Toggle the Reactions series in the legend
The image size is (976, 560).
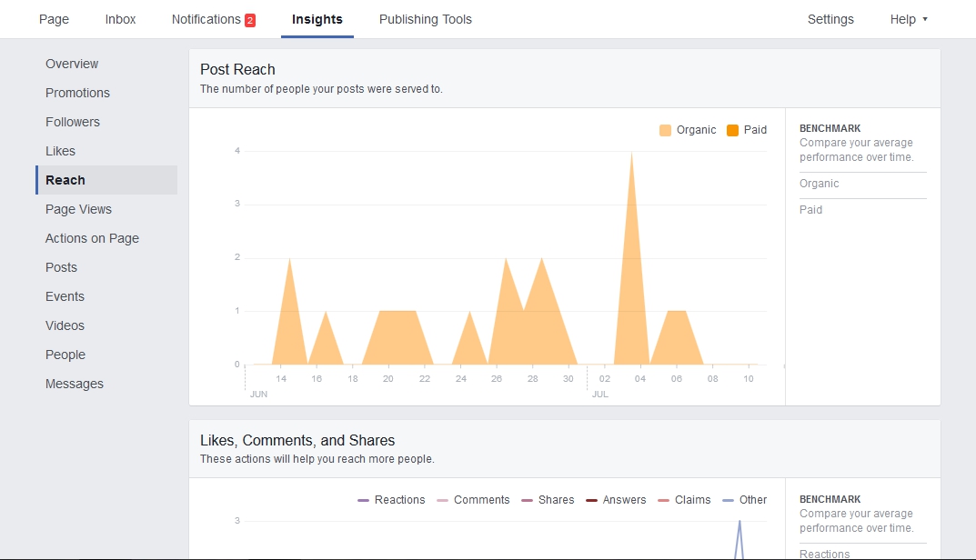pos(391,500)
